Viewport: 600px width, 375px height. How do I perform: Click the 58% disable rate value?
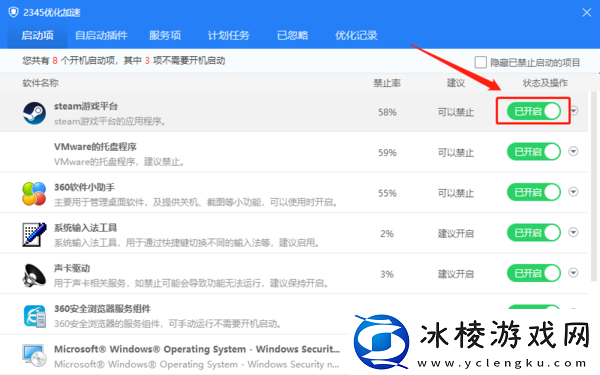click(387, 112)
